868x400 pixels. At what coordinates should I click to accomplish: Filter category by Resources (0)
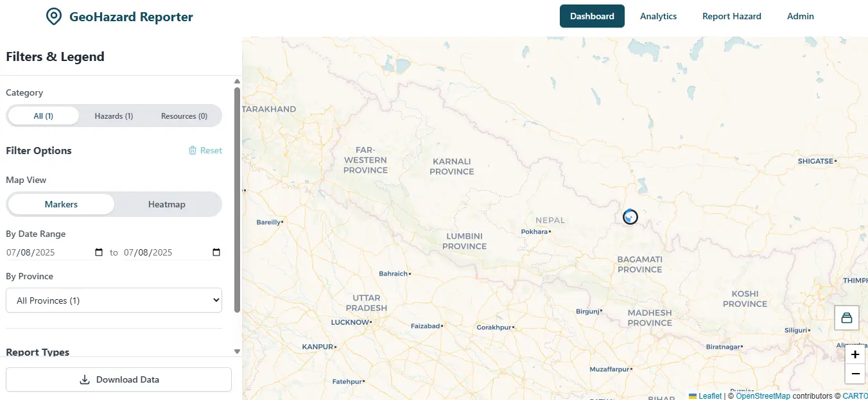coord(184,116)
